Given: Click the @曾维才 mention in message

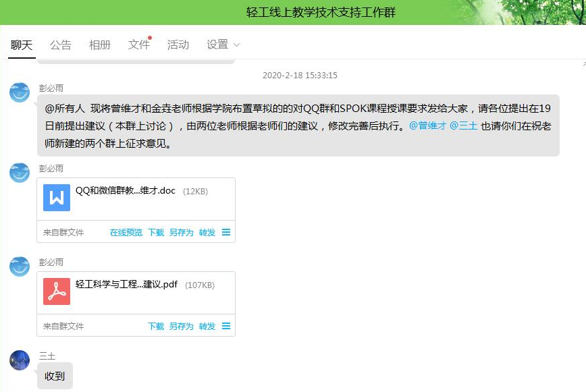Looking at the screenshot, I should 427,125.
